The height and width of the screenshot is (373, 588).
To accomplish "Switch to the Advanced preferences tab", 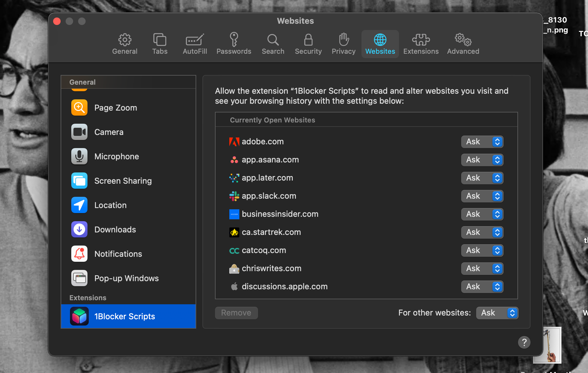I will [x=463, y=44].
